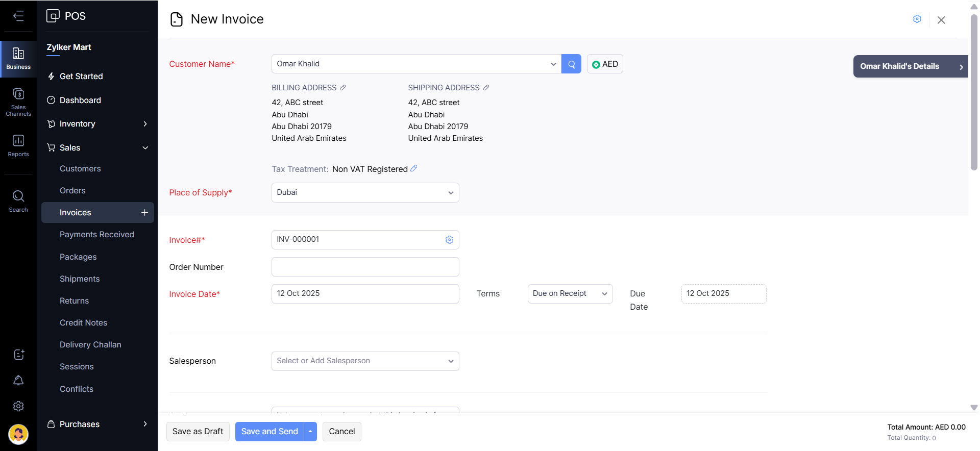Open the Reports module icon
Viewport: 980px width, 451px height.
(18, 145)
